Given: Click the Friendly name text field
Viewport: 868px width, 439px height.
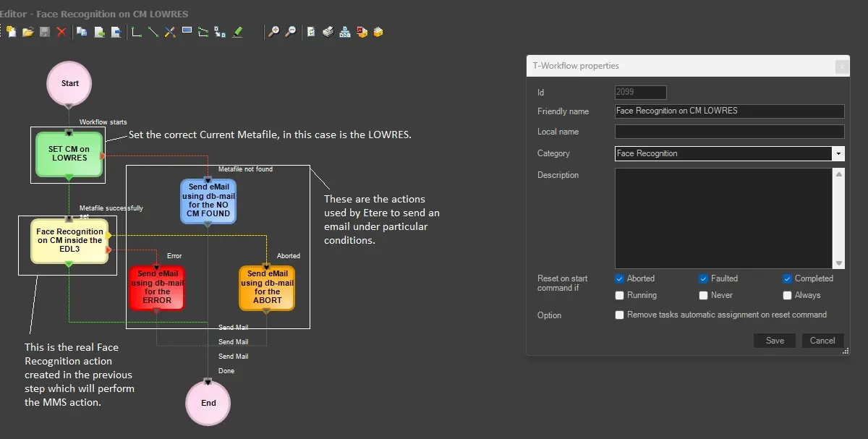Looking at the screenshot, I should point(729,111).
